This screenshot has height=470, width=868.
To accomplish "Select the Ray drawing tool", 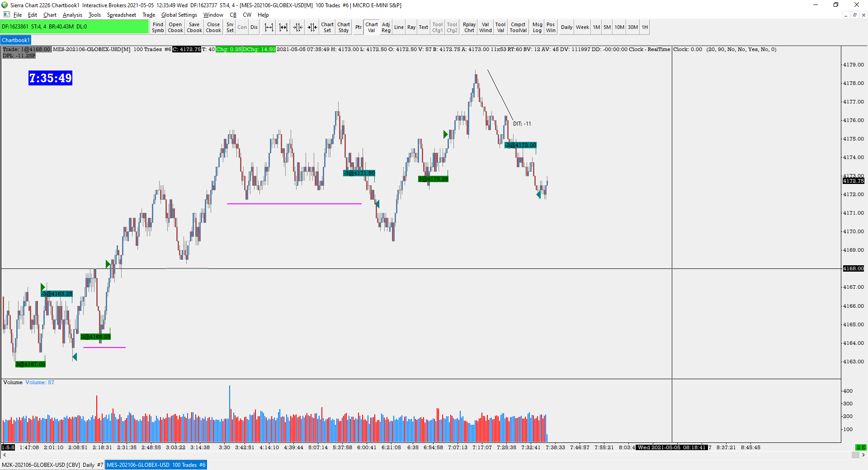I will click(x=411, y=27).
